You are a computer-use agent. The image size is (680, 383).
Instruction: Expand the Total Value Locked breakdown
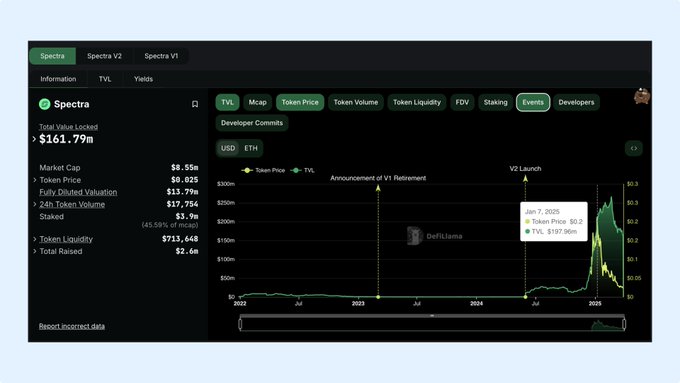click(34, 139)
